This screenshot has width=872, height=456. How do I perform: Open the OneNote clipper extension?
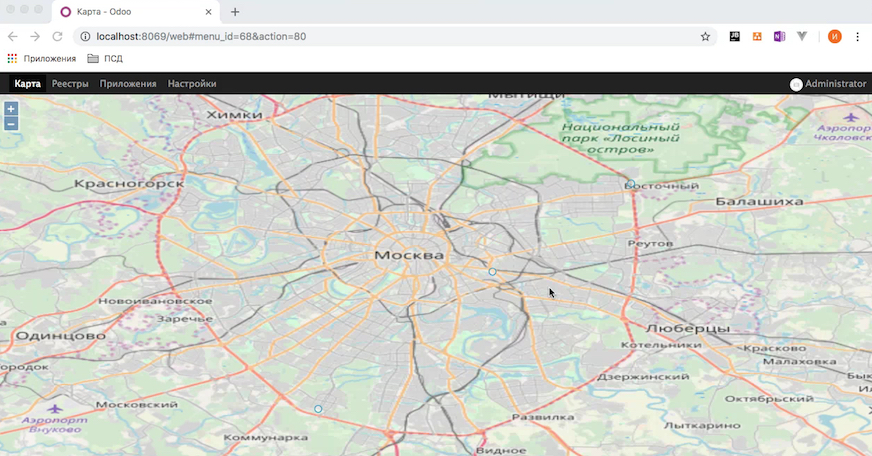pyautogui.click(x=779, y=36)
